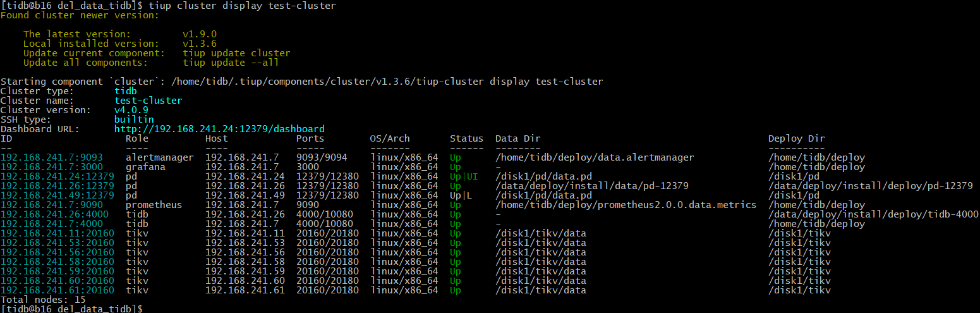Click the Host column header

click(x=217, y=138)
